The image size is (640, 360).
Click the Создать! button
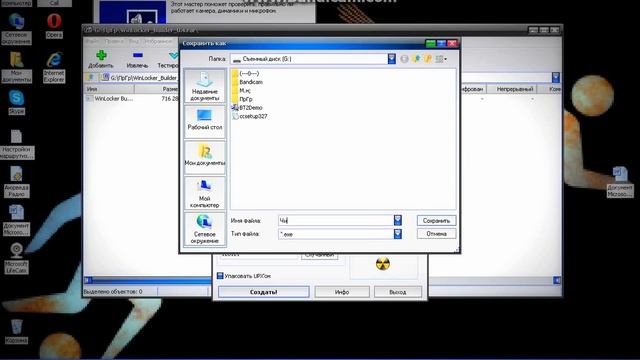point(264,292)
